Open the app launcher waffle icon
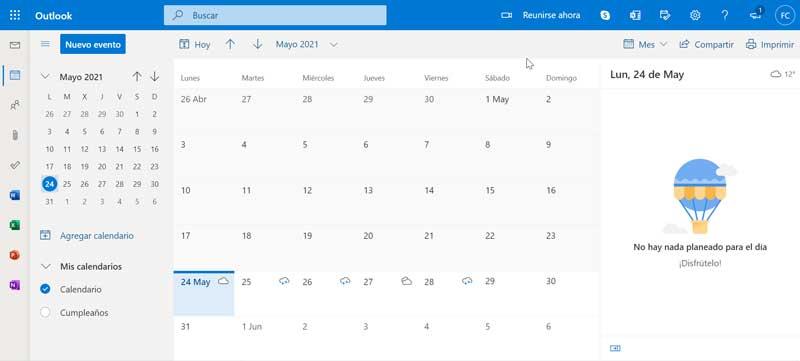The height and width of the screenshot is (361, 800). (15, 15)
